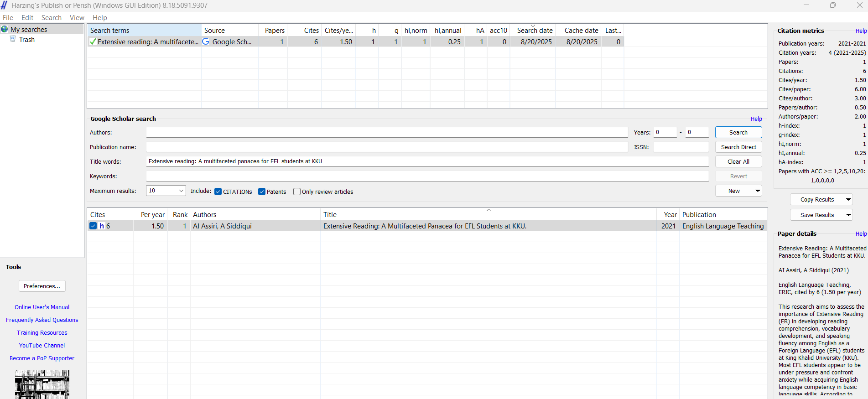Uncheck the Patents include checkbox
Image resolution: width=868 pixels, height=399 pixels.
coord(262,192)
